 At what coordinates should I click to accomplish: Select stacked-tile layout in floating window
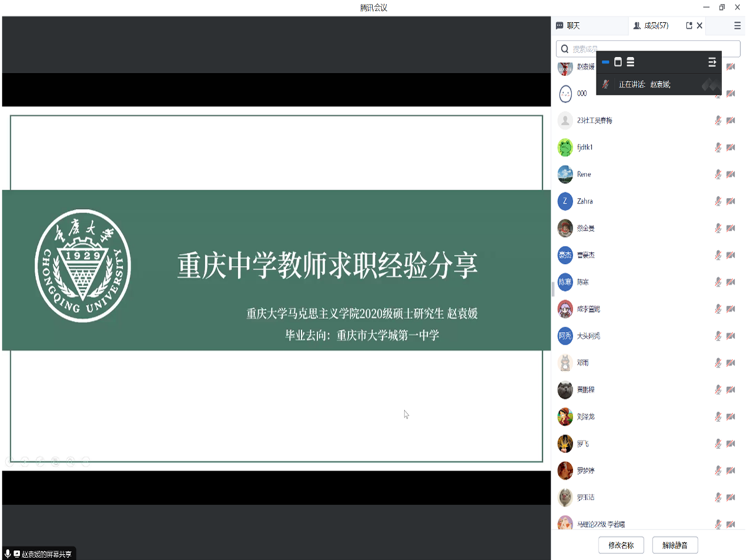click(x=631, y=62)
